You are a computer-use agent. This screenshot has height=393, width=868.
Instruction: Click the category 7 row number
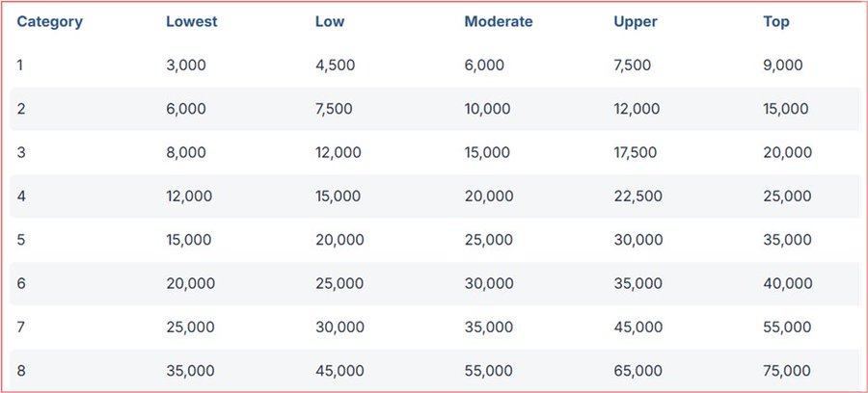click(21, 327)
